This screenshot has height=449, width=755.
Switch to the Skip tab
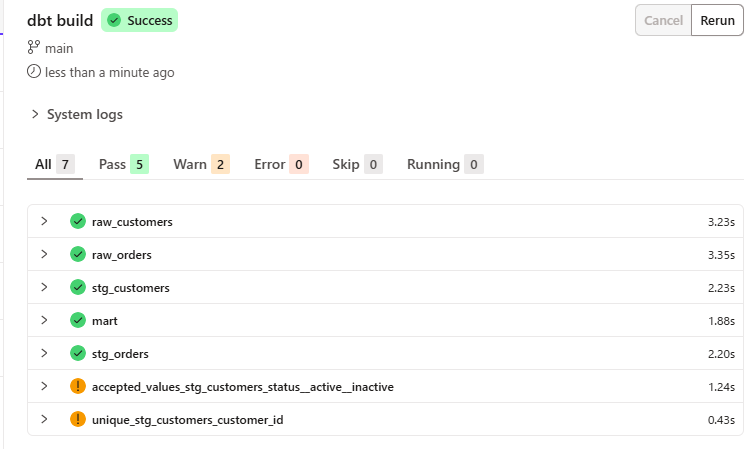pyautogui.click(x=357, y=165)
